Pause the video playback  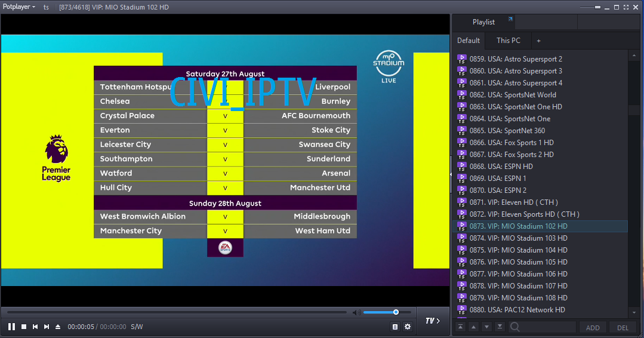click(11, 327)
